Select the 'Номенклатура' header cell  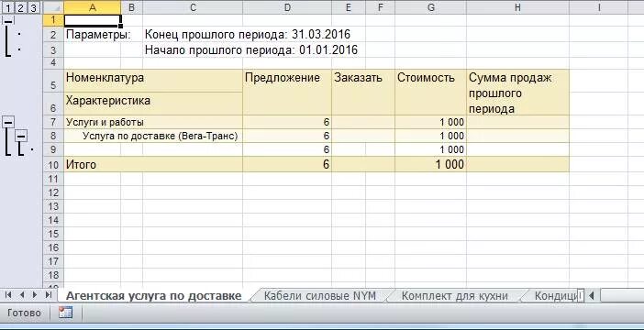tap(153, 81)
